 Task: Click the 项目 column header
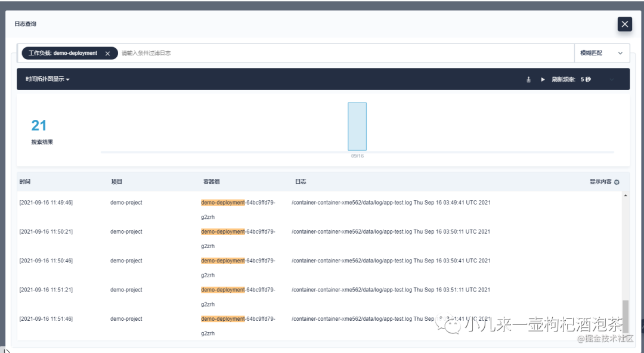click(117, 182)
